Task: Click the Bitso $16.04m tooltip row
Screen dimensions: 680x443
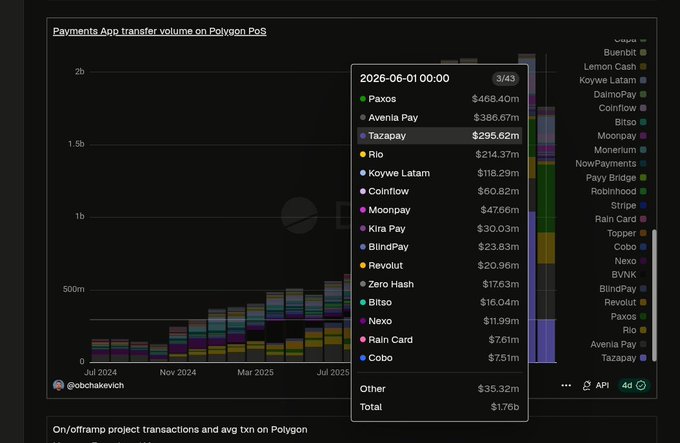Action: 439,302
